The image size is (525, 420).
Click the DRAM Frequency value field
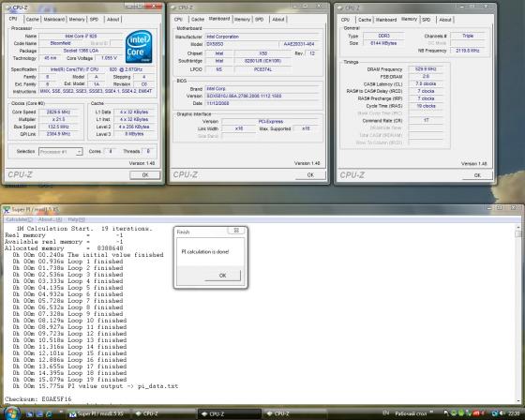tap(426, 69)
